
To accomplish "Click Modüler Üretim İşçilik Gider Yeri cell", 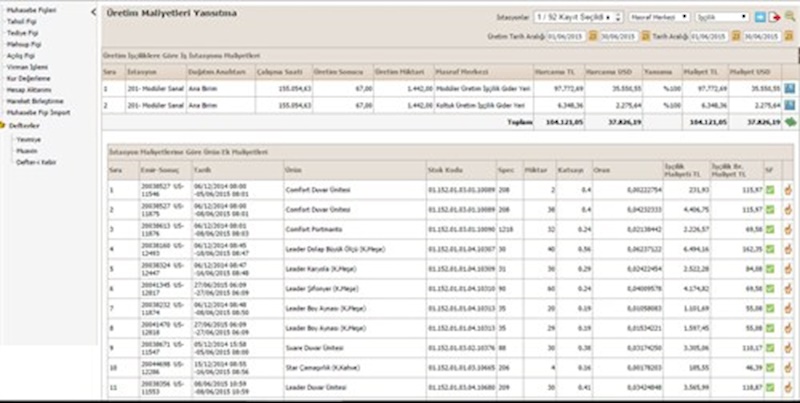I will (x=483, y=89).
